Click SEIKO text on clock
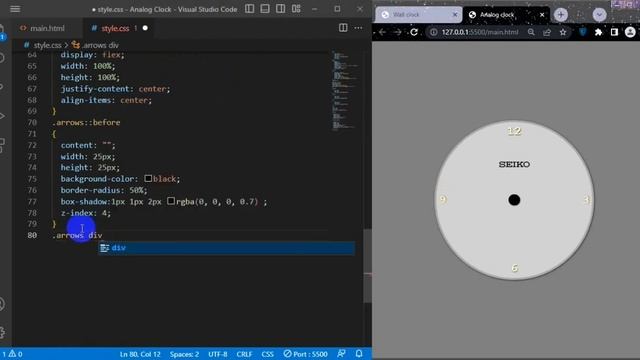The width and height of the screenshot is (640, 360). 514,164
